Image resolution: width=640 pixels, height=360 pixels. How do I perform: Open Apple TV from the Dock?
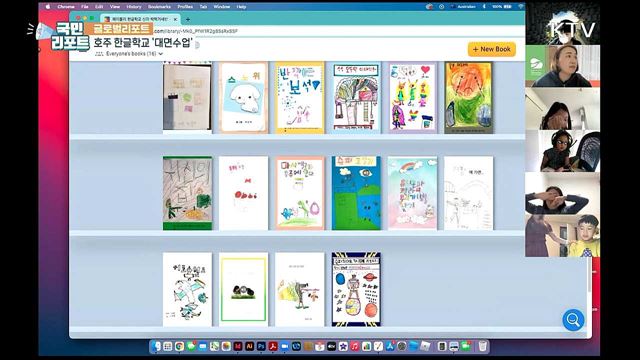331,347
